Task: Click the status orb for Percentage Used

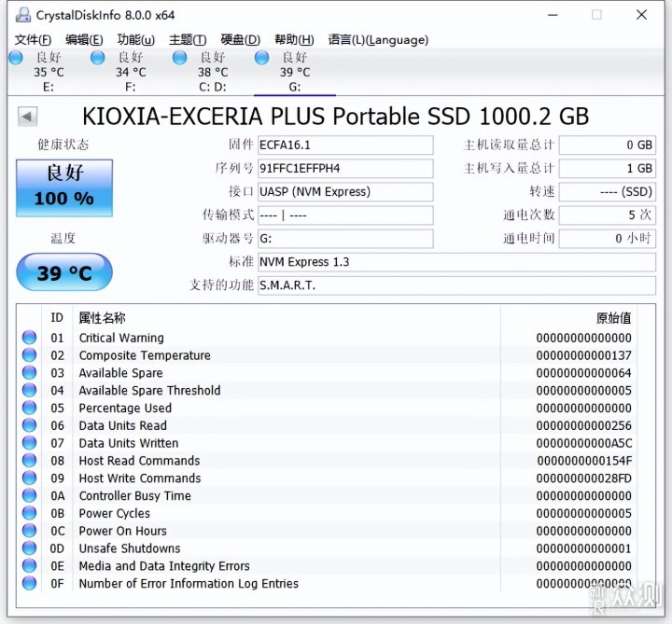Action: [30, 408]
